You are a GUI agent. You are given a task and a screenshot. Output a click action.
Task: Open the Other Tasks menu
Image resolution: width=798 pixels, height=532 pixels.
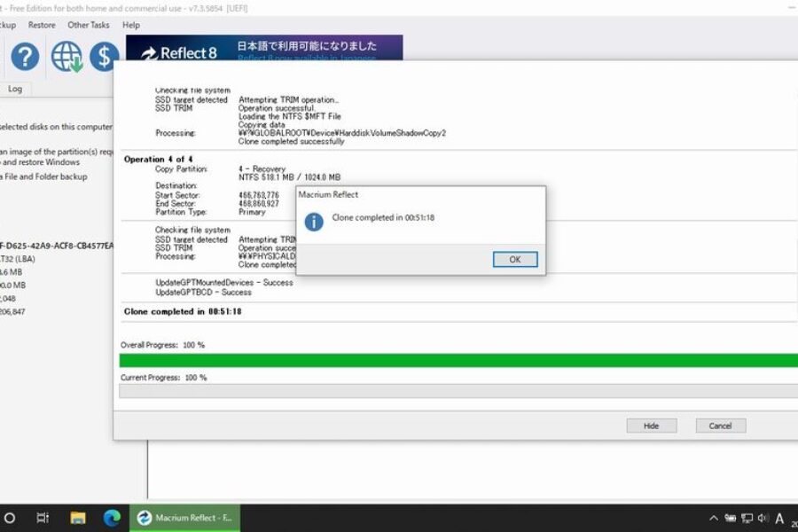tap(88, 25)
